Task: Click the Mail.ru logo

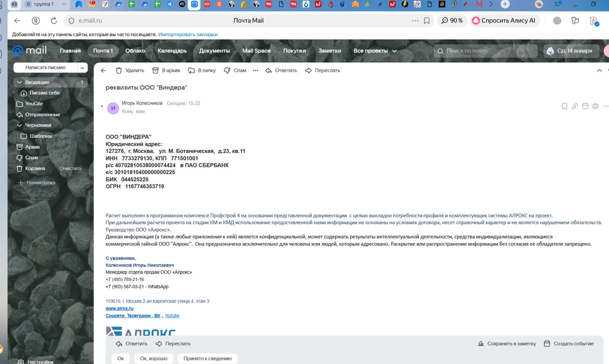Action: pyautogui.click(x=29, y=50)
